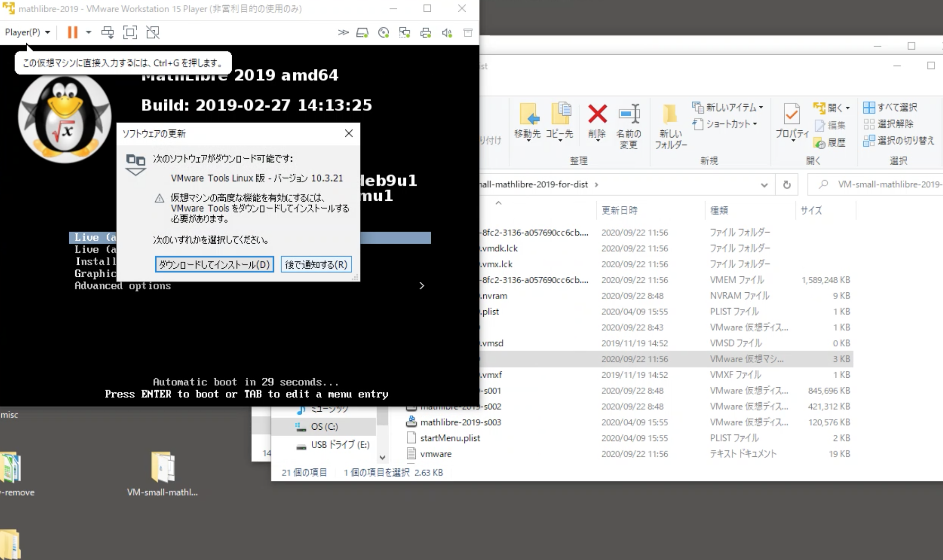Enter VMware full screen mode
Image resolution: width=943 pixels, height=560 pixels.
coord(130,32)
